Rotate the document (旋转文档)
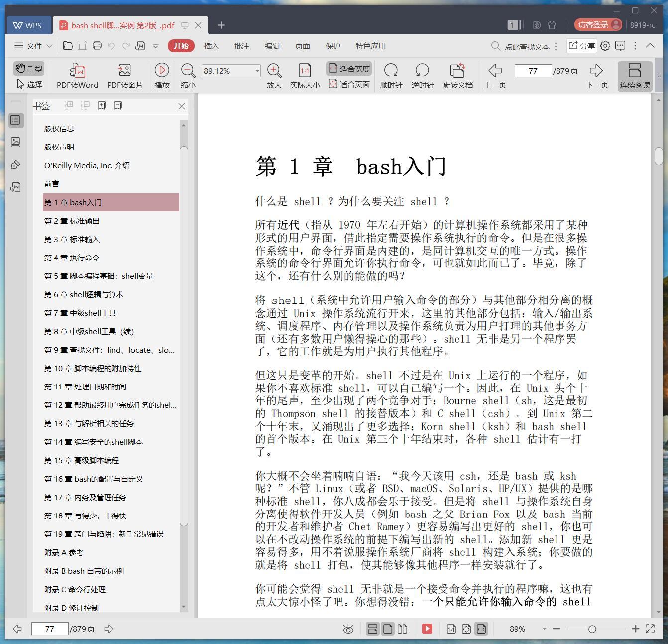The image size is (668, 644). (457, 76)
